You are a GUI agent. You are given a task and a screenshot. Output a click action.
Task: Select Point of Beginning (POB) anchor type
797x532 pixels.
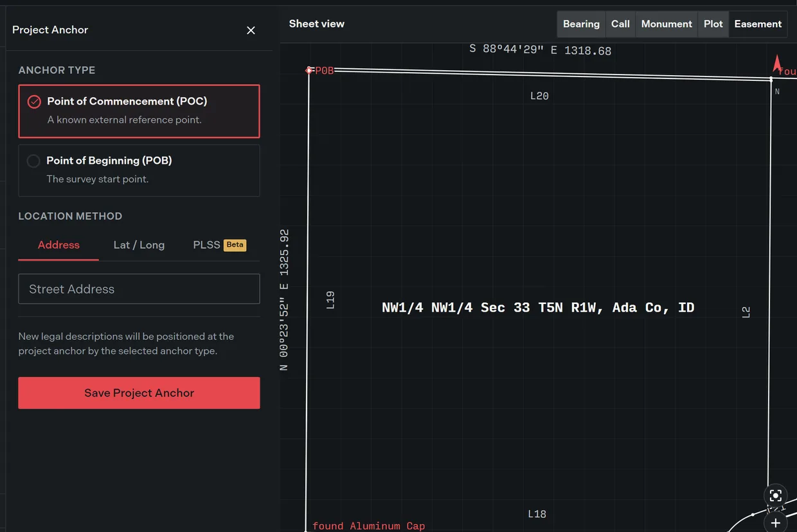click(x=139, y=170)
